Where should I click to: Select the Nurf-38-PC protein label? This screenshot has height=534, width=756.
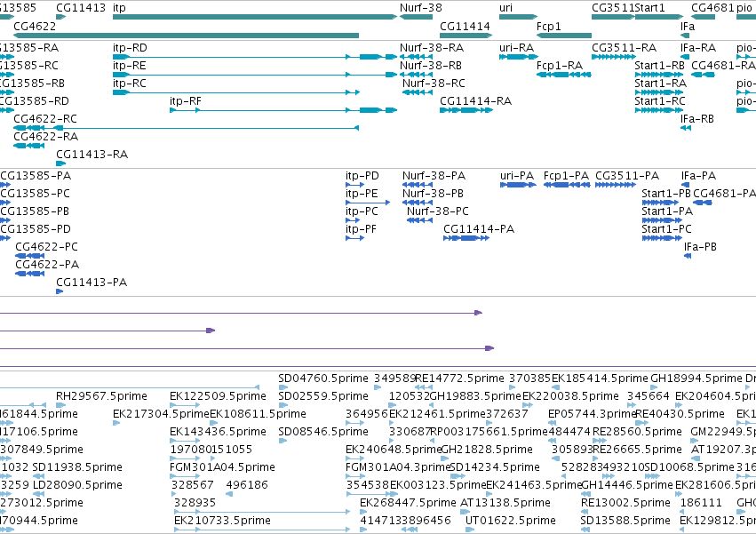(x=438, y=211)
